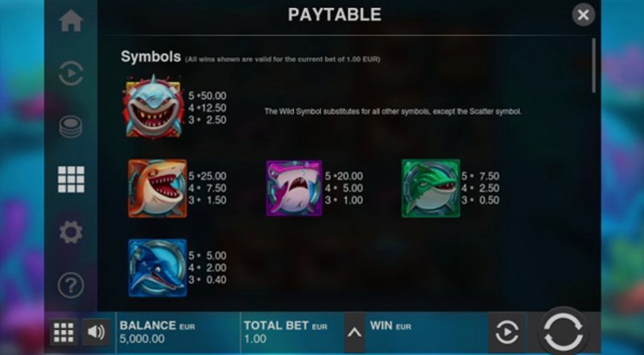Click the Balance EUR display
644x355 pixels.
click(x=178, y=332)
